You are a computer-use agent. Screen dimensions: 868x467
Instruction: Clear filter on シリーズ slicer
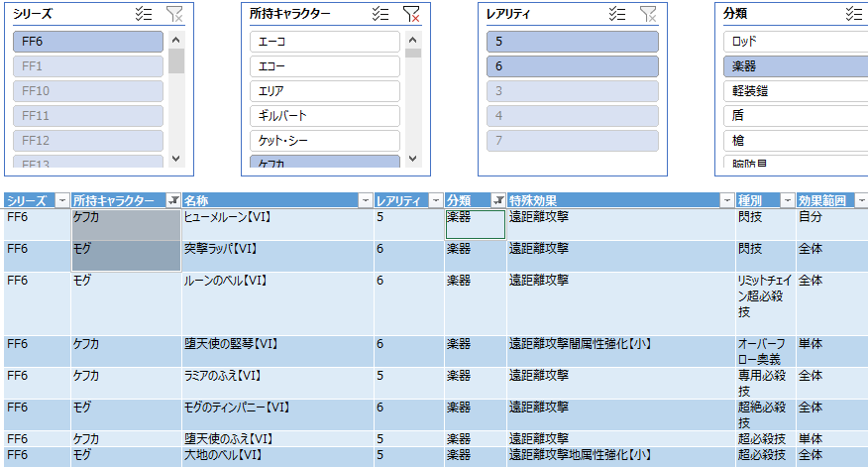point(174,14)
